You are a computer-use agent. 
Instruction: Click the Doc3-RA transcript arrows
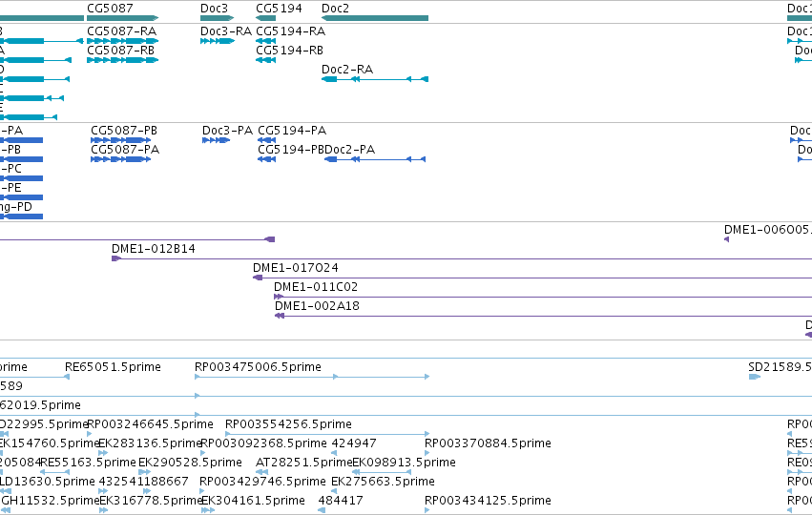pos(217,41)
